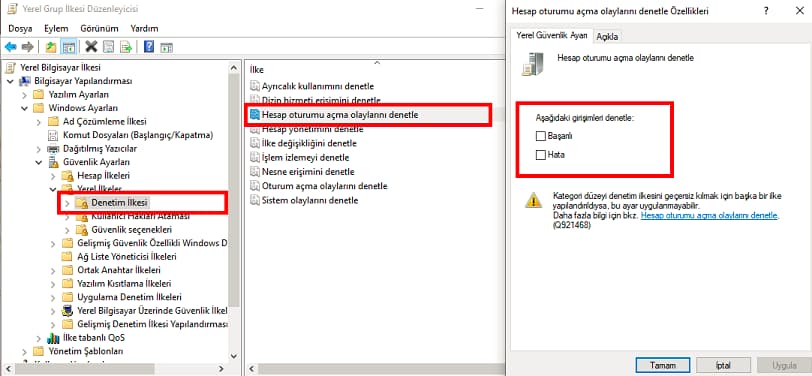Collapse the Yerel İlkeler node
Viewport: 812px width, 376px height.
coord(53,189)
